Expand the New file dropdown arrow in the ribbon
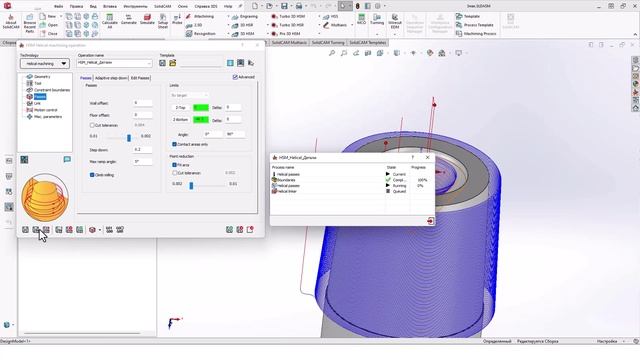The image size is (640, 360). 61,16
